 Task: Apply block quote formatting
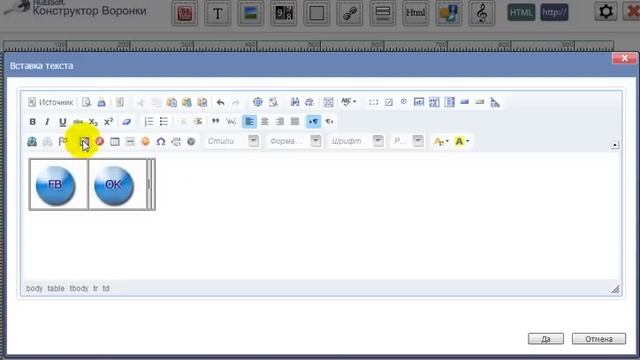[x=216, y=122]
